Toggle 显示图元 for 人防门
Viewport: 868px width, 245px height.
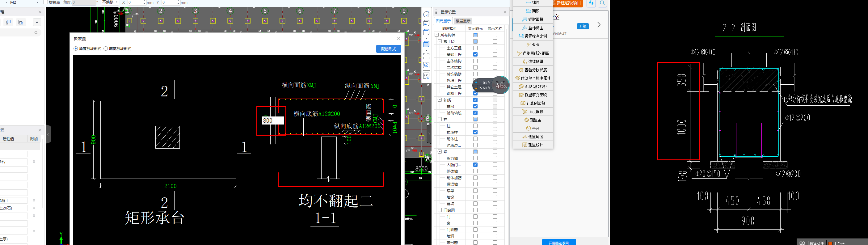click(x=475, y=164)
